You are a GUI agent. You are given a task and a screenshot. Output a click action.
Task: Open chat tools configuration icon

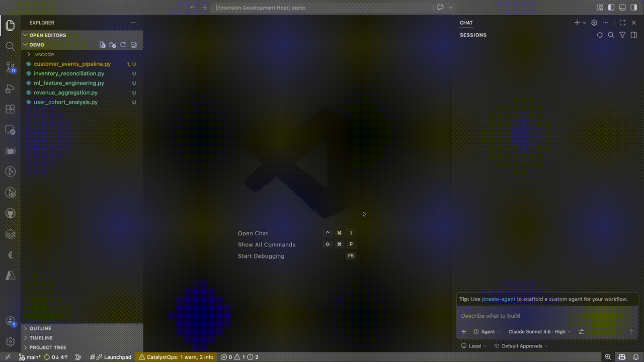(581, 332)
